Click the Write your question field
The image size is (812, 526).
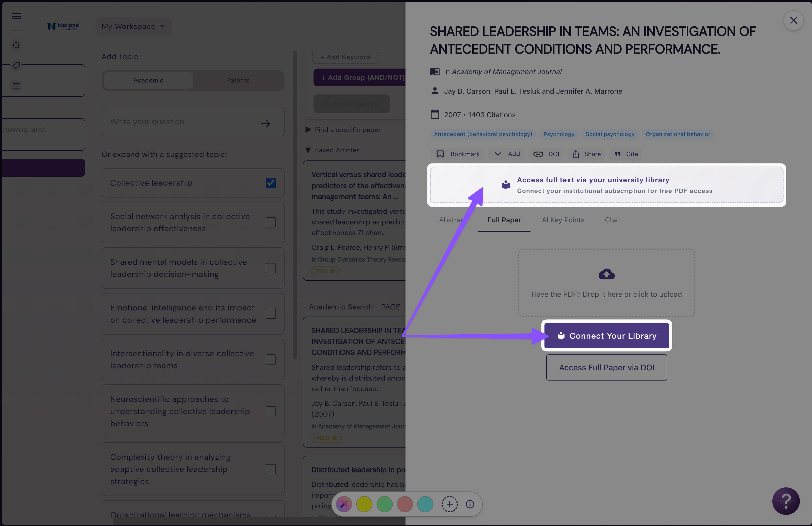coord(193,122)
